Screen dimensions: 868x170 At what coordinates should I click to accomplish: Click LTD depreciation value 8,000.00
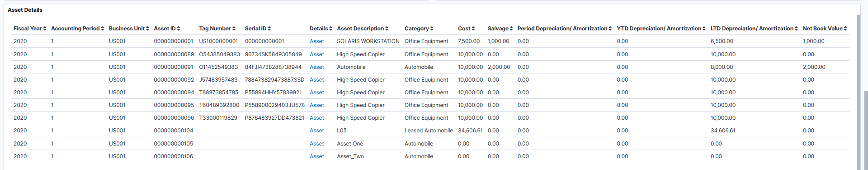[x=722, y=67]
